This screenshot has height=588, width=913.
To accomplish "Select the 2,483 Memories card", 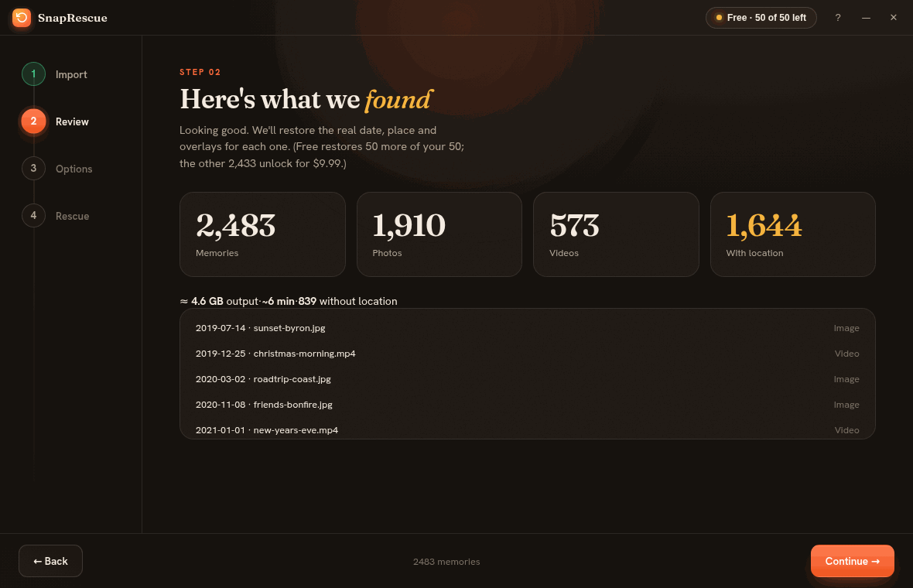I will (262, 234).
